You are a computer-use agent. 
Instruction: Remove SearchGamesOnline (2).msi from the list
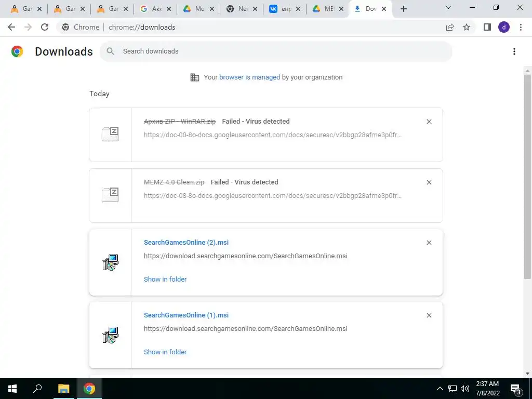429,243
